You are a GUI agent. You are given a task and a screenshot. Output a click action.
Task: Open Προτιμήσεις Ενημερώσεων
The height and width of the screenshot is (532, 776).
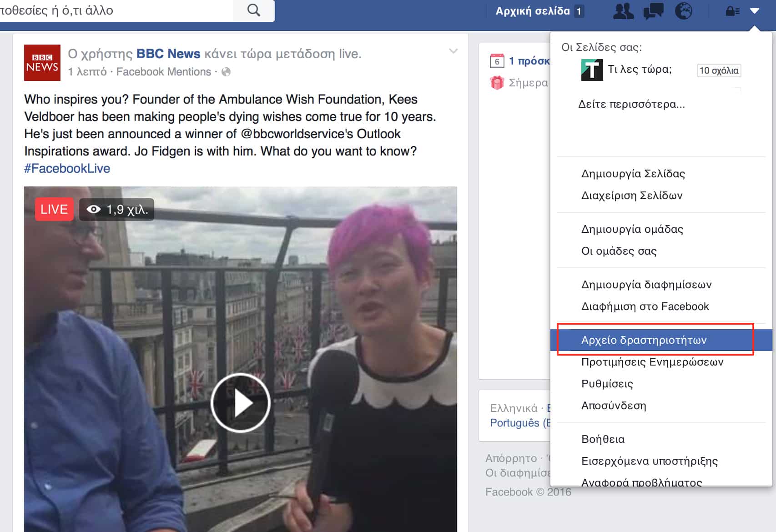point(652,362)
